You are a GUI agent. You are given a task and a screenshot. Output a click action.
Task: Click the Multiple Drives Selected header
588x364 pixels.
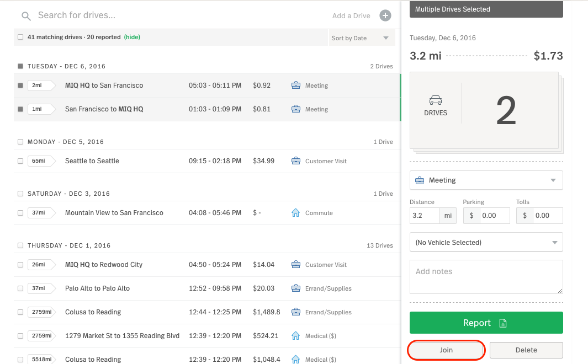[x=486, y=9]
